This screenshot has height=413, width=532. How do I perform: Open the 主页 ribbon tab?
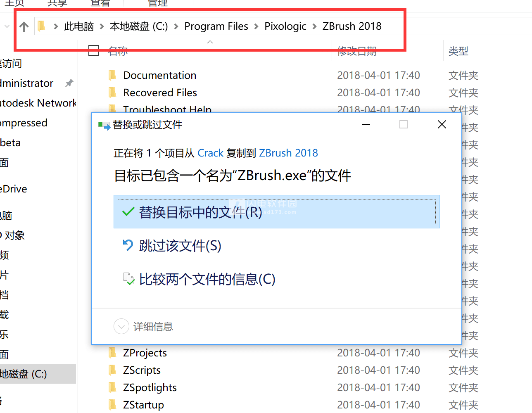click(x=15, y=3)
